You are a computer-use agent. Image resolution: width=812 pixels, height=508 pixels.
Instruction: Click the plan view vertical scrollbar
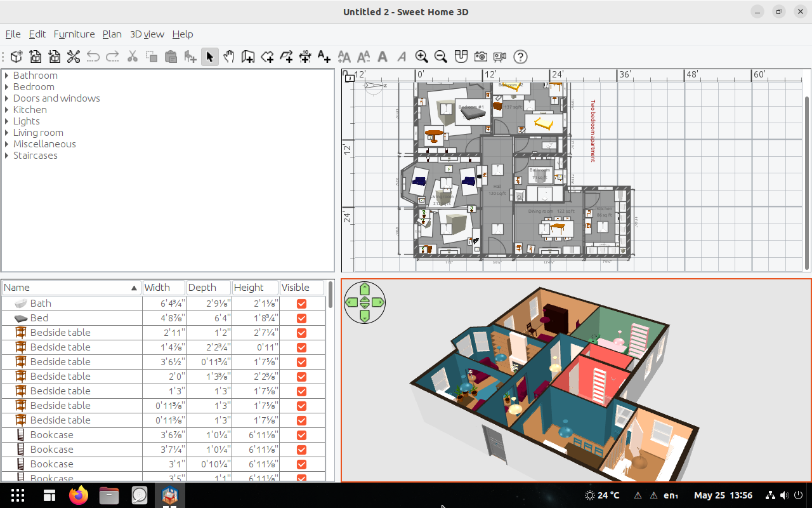click(x=808, y=183)
